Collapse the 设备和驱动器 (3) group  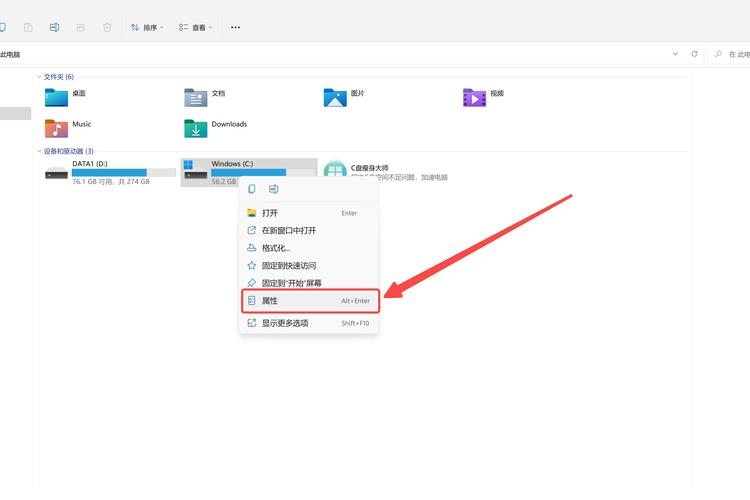[x=39, y=151]
